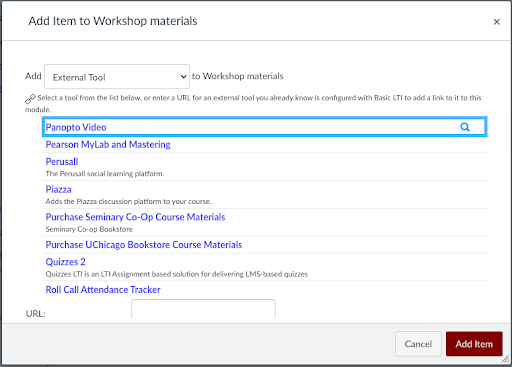512x367 pixels.
Task: Click the Perusall social learning platform description
Action: click(x=105, y=174)
